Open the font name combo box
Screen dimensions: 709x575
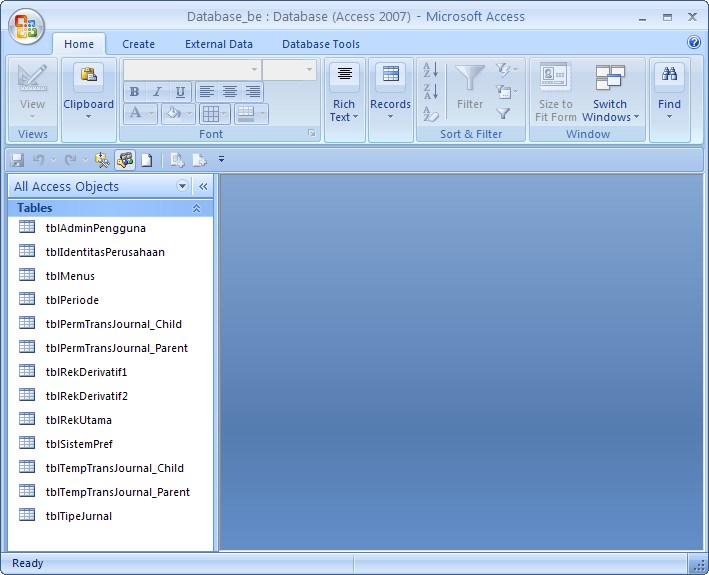click(192, 70)
